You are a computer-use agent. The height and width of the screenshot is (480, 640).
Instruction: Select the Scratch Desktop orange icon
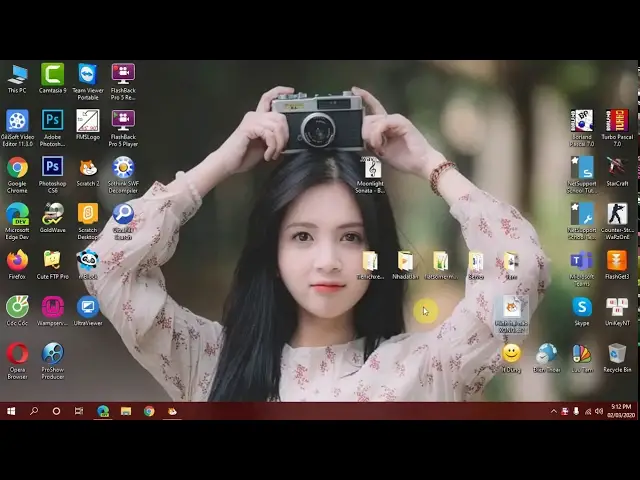(88, 222)
